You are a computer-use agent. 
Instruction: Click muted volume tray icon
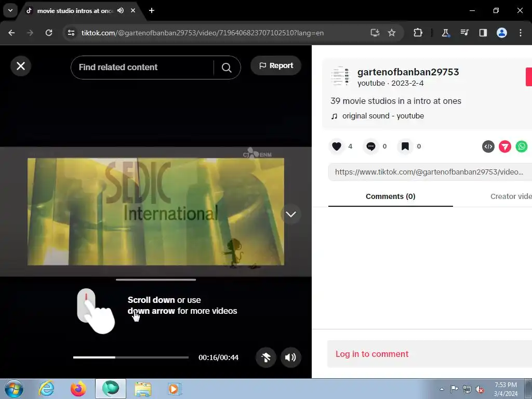pos(480,389)
